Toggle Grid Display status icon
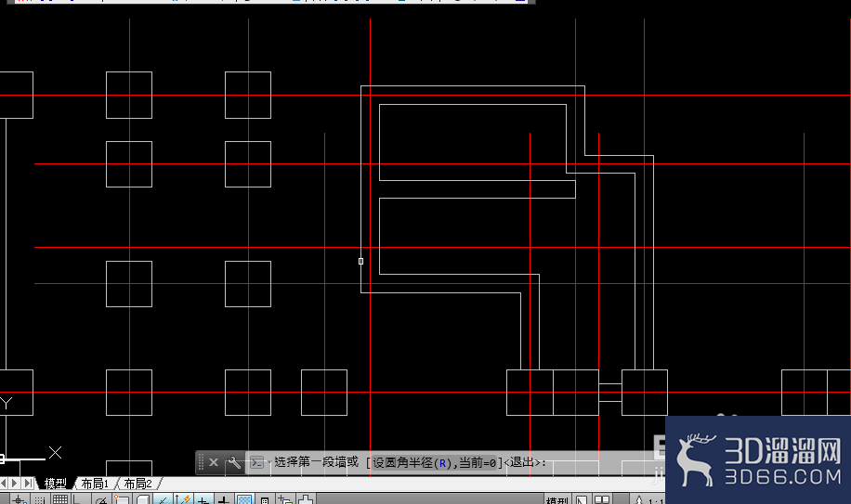Image resolution: width=851 pixels, height=504 pixels. (59, 499)
